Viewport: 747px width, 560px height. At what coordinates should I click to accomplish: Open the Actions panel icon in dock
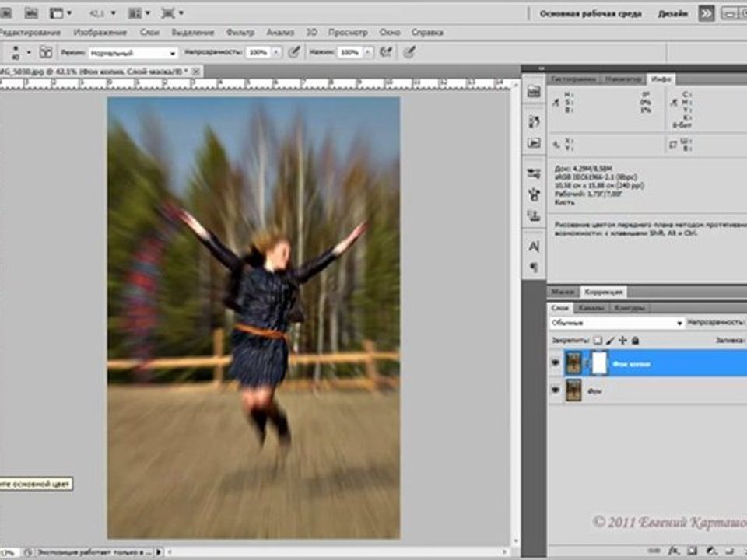tap(534, 143)
